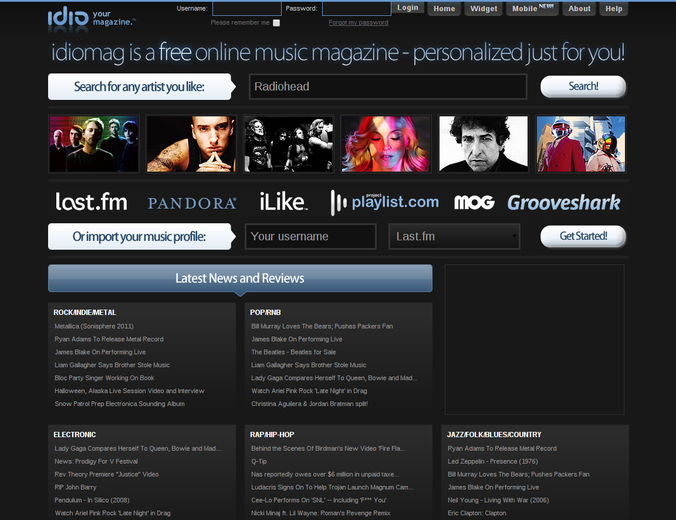Screen dimensions: 676x520
Task: Go to the About page
Action: coord(579,9)
